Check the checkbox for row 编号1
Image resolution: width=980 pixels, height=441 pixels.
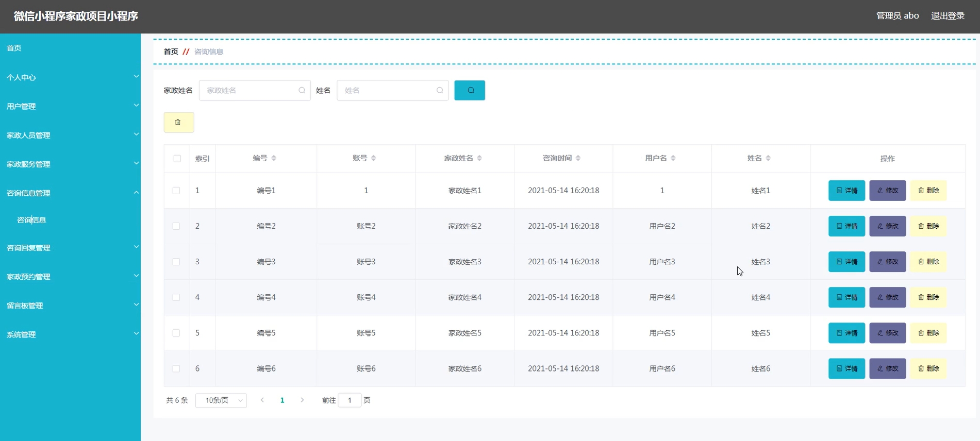176,191
